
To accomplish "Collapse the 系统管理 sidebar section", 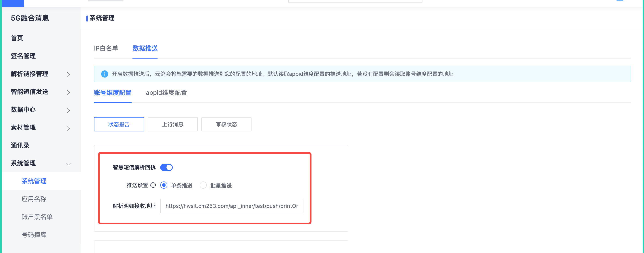I will (x=40, y=163).
